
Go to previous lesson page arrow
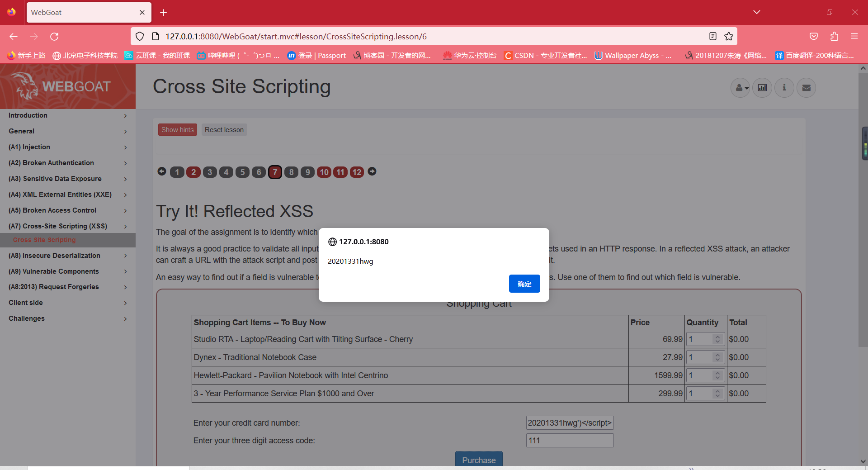point(162,171)
